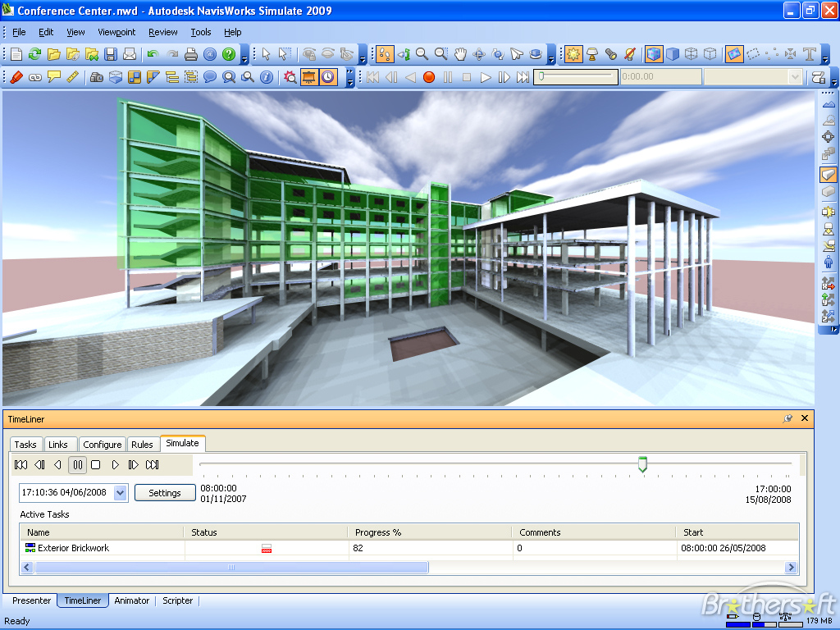Image resolution: width=840 pixels, height=630 pixels.
Task: Switch to the Configure tab
Action: [102, 444]
